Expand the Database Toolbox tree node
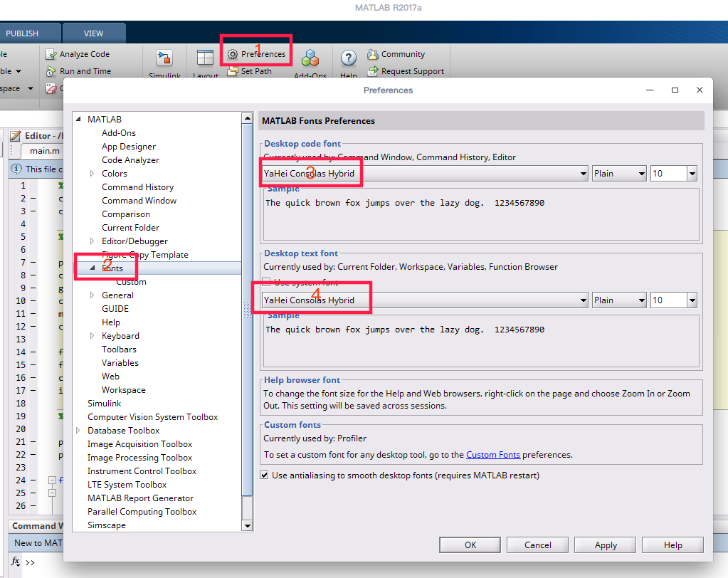The height and width of the screenshot is (578, 728). click(78, 431)
